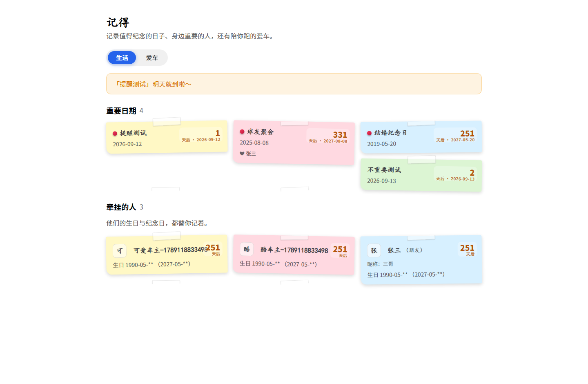Image resolution: width=588 pixels, height=384 pixels.
Task: Open the 结婚纪念日 date card
Action: [x=421, y=137]
